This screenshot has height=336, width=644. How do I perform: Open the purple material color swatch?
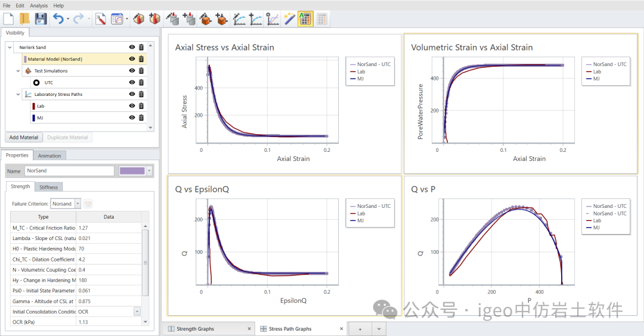click(x=132, y=171)
